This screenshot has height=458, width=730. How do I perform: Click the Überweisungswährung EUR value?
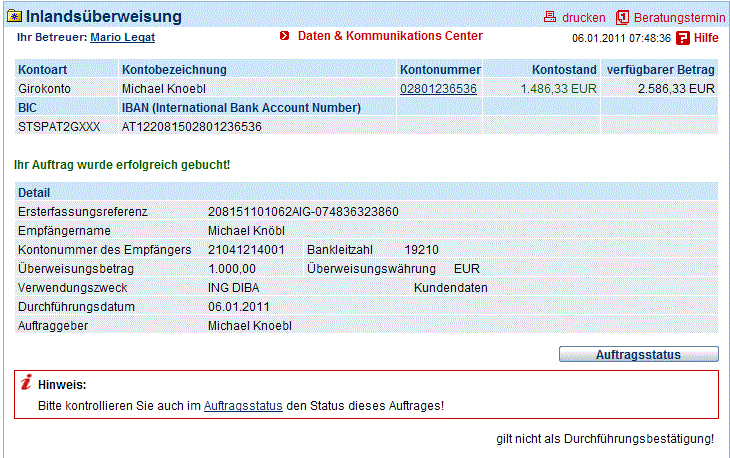click(x=466, y=269)
